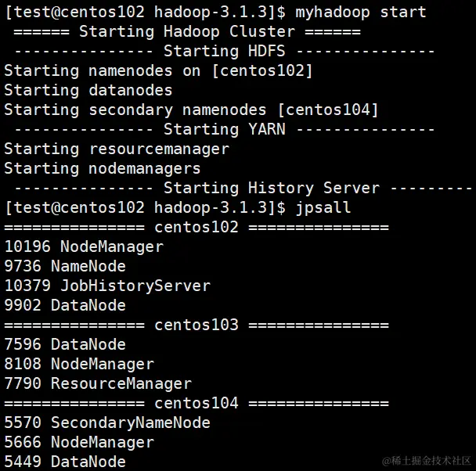The width and height of the screenshot is (476, 471).
Task: Click the 'Starting YARN' section text
Action: [225, 129]
